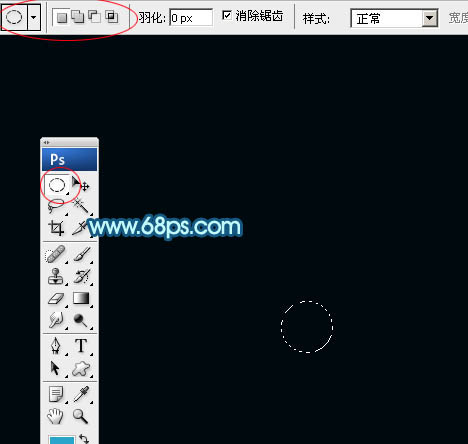Select the Zoom tool
This screenshot has height=444, width=468.
pos(81,416)
